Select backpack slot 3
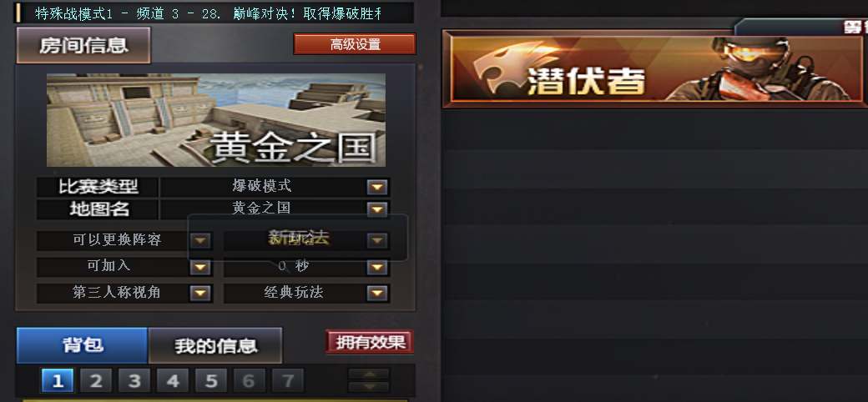This screenshot has height=402, width=868. (134, 380)
